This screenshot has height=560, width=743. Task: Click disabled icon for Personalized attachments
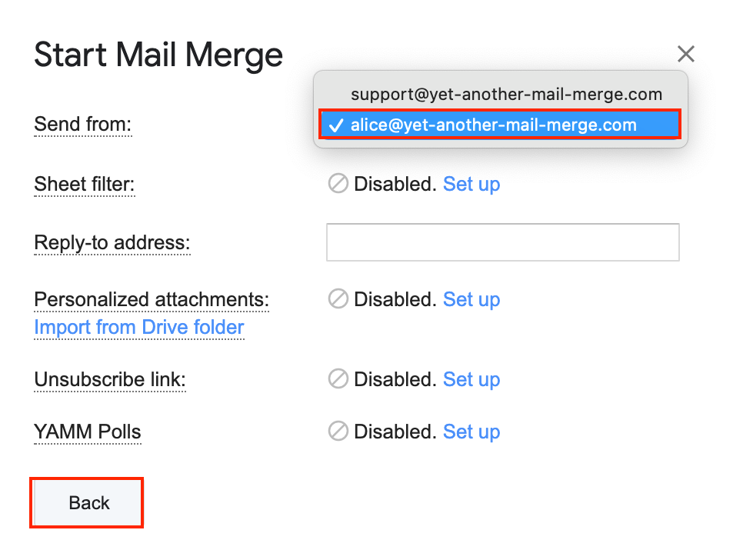point(338,299)
